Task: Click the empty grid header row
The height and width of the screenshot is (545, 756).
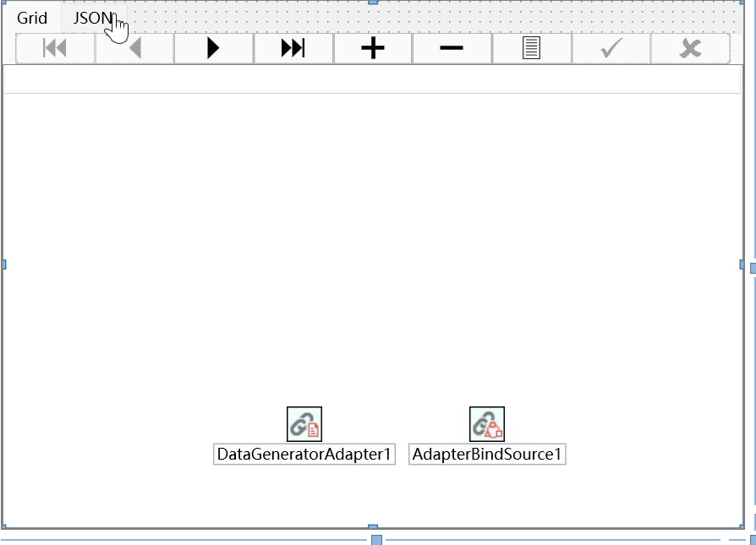Action: tap(372, 79)
